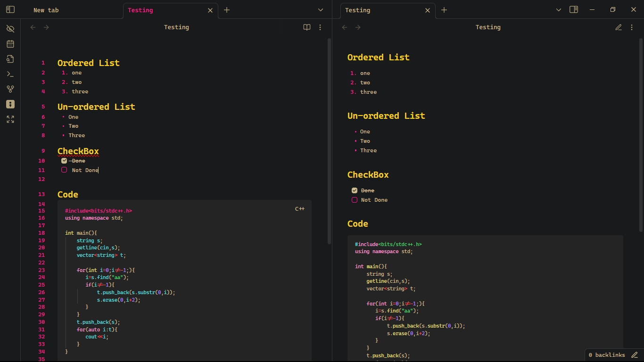Click Ordered List heading in editor
644x362 pixels.
pyautogui.click(x=89, y=63)
